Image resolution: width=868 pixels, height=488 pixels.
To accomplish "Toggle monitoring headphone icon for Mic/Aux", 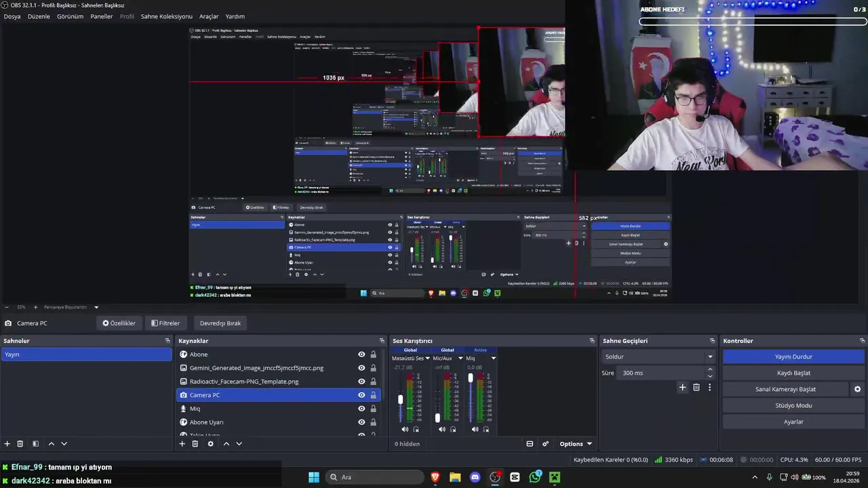I will click(453, 429).
